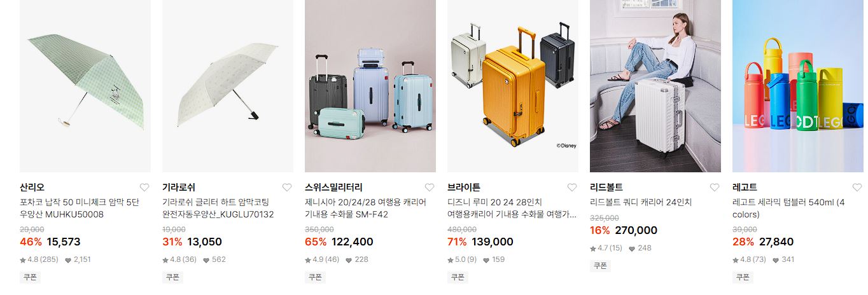The image size is (868, 295).
Task: Open colorful LEGO tumbler product image
Action: click(x=798, y=86)
